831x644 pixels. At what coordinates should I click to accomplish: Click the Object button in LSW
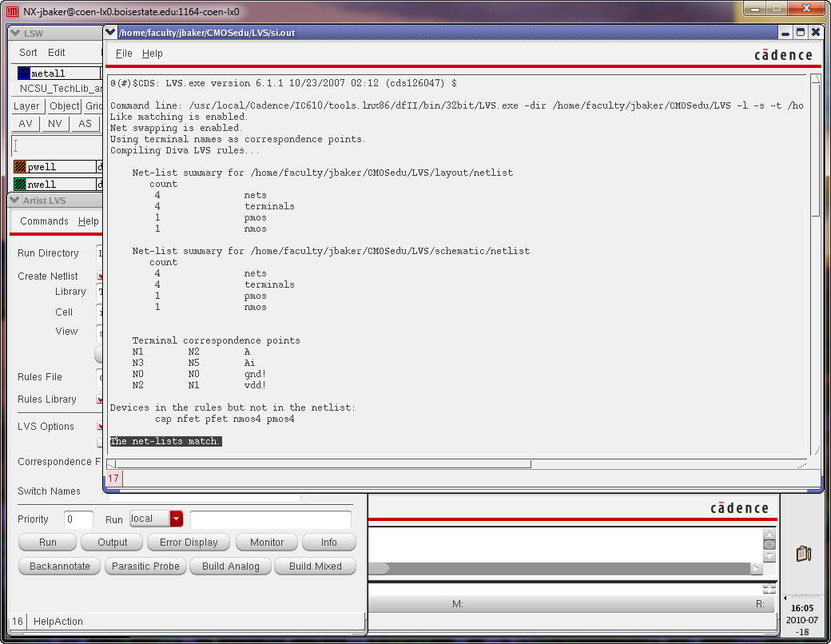[x=64, y=106]
